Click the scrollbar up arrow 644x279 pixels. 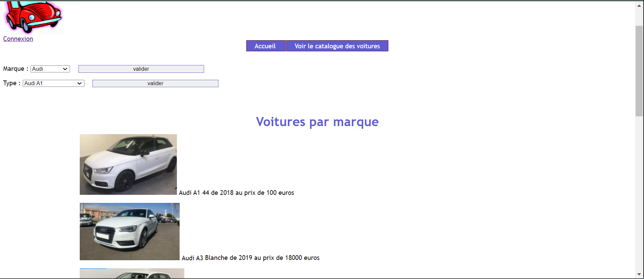coord(639,6)
